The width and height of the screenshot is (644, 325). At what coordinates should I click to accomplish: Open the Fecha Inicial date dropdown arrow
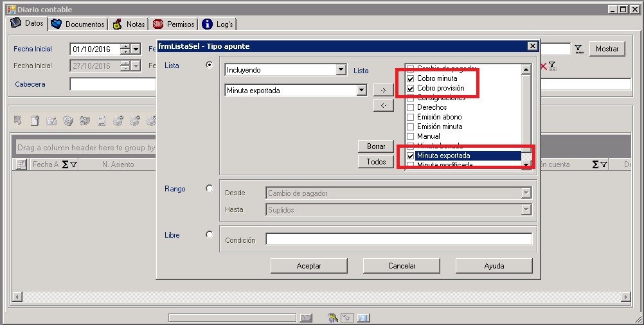136,49
